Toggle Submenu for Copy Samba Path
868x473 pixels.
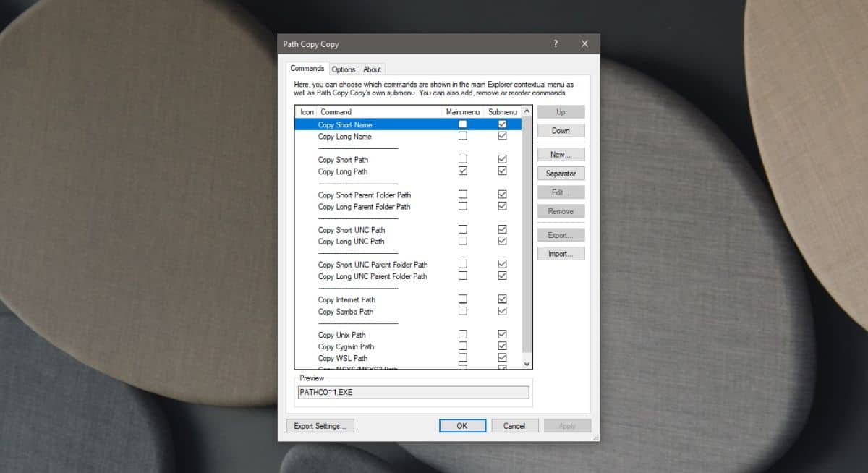tap(502, 311)
